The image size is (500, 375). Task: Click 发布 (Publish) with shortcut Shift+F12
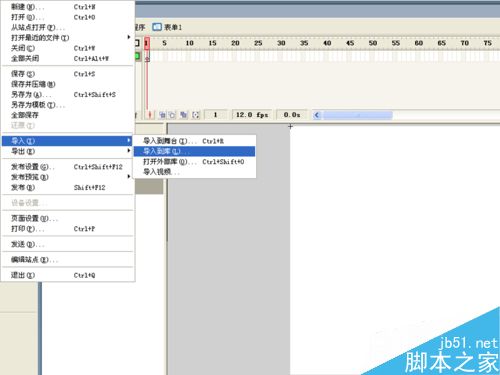click(68, 187)
